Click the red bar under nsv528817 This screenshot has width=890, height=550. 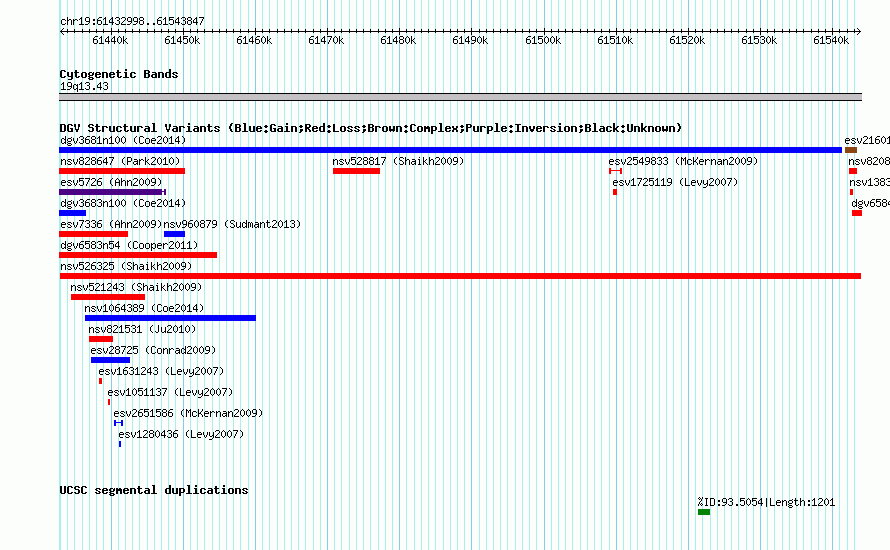[x=356, y=171]
